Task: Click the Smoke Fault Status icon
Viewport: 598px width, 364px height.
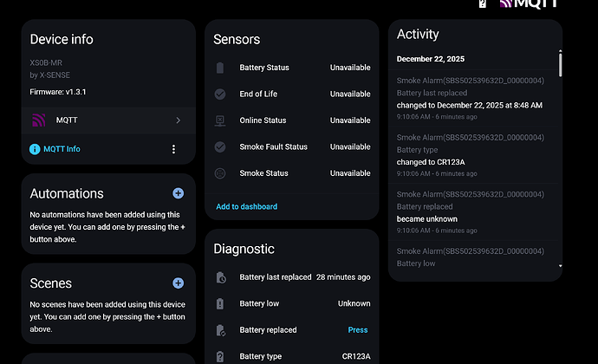Action: [220, 147]
